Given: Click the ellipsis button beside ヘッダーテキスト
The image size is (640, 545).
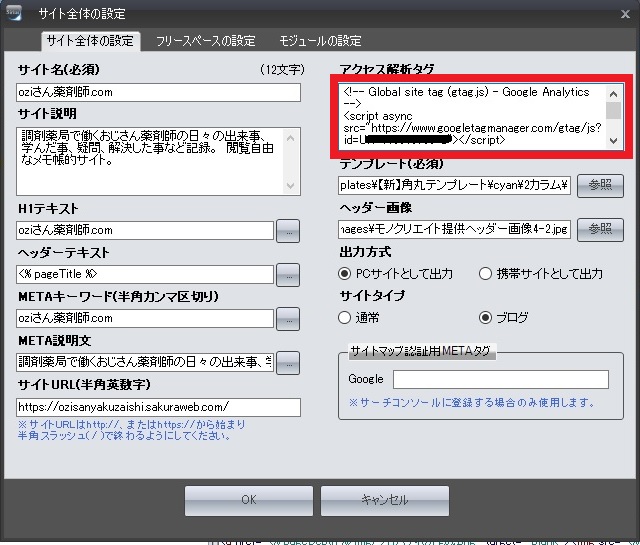Looking at the screenshot, I should click(288, 274).
